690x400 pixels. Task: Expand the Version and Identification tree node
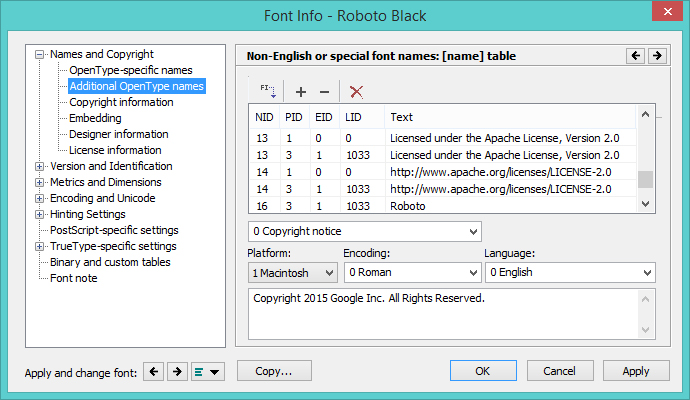coord(40,166)
